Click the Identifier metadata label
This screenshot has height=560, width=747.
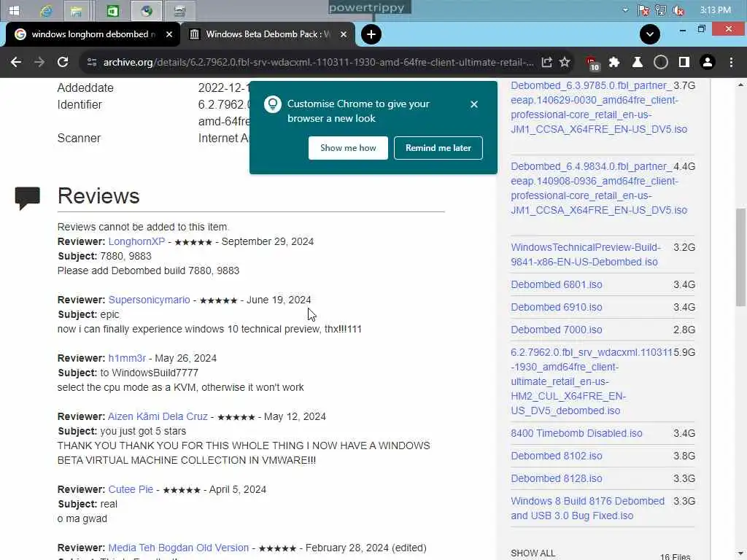tap(80, 105)
